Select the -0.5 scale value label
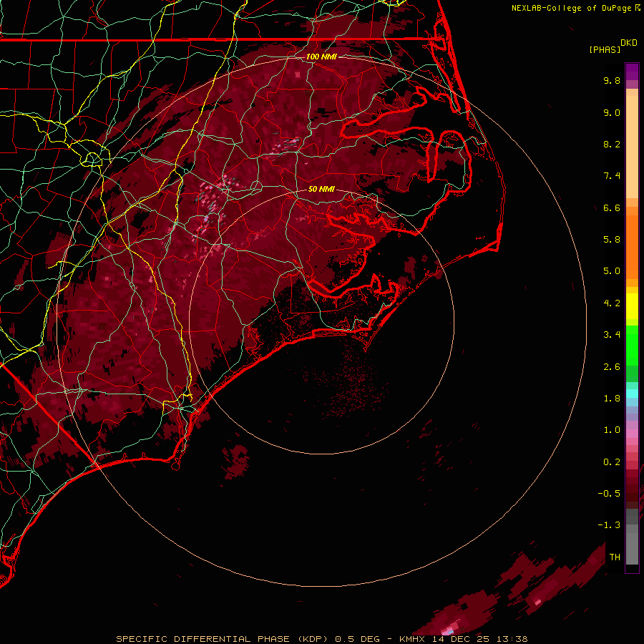 [609, 494]
